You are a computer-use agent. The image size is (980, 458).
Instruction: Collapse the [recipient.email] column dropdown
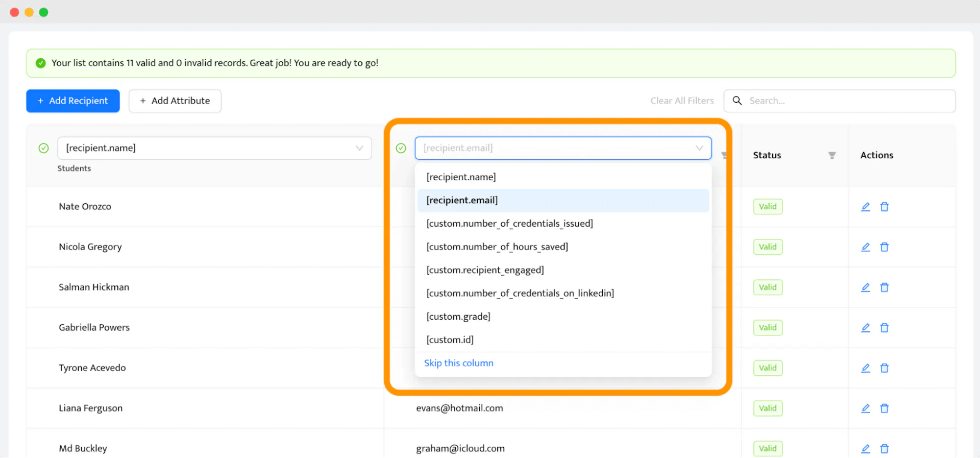[563, 148]
